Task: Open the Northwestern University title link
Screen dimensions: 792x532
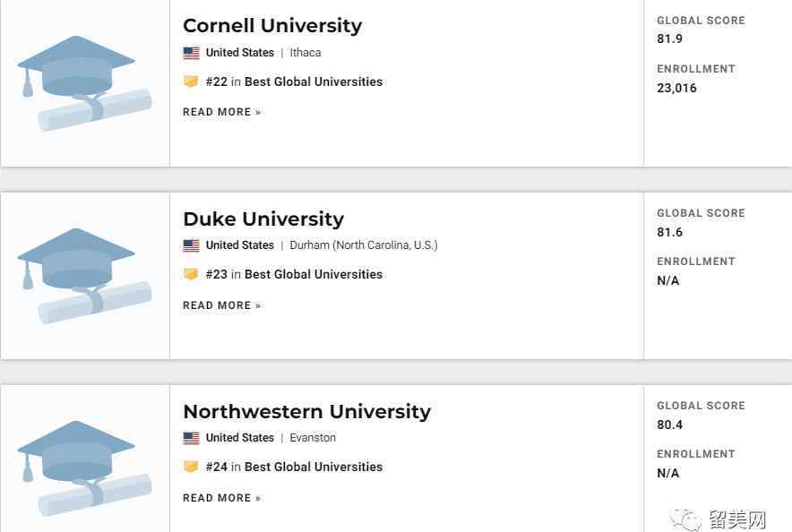Action: [x=306, y=411]
